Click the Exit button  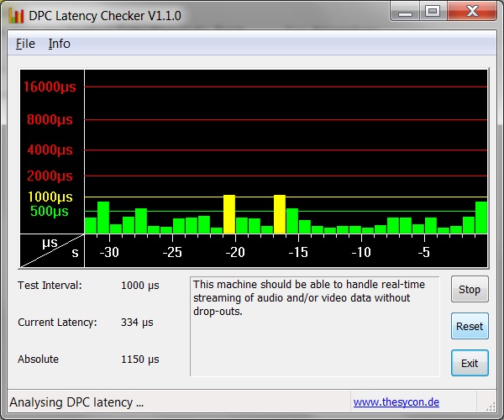click(470, 363)
